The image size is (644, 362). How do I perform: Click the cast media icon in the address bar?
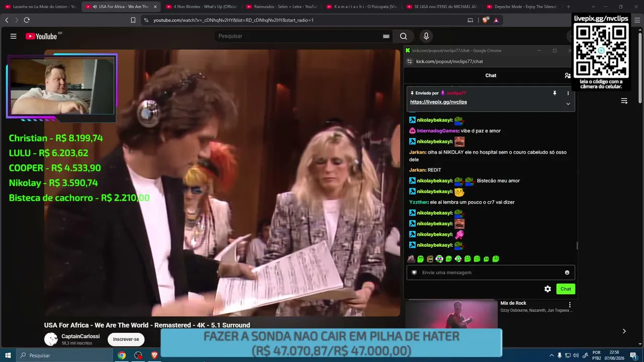pyautogui.click(x=470, y=20)
